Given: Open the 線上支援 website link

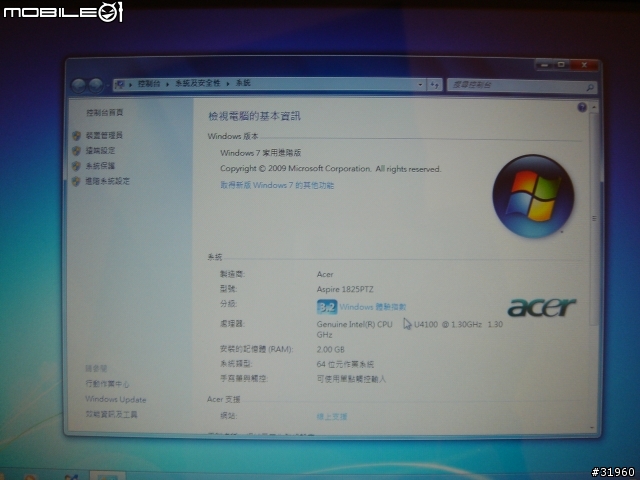Looking at the screenshot, I should click(332, 417).
